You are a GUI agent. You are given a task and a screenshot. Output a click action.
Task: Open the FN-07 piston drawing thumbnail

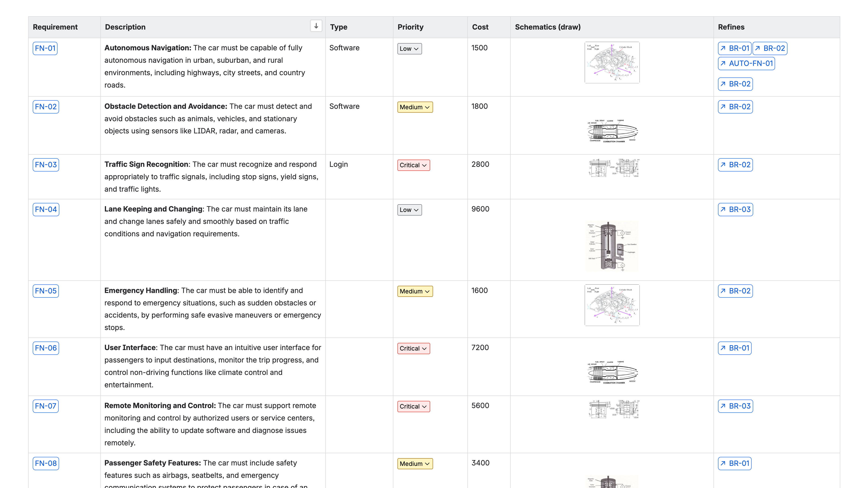pyautogui.click(x=613, y=409)
